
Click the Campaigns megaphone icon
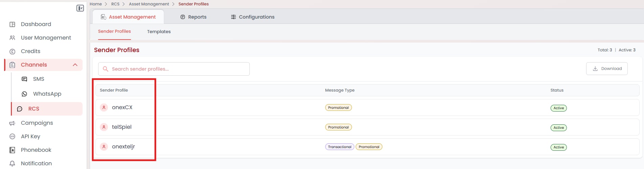click(13, 123)
